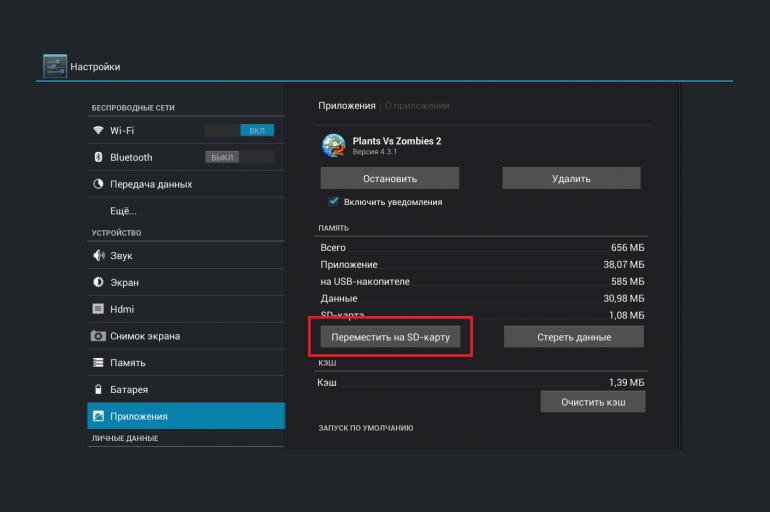
Task: Click ЛИЧНЫЕ ДАННЫЕ section header
Action: 125,438
